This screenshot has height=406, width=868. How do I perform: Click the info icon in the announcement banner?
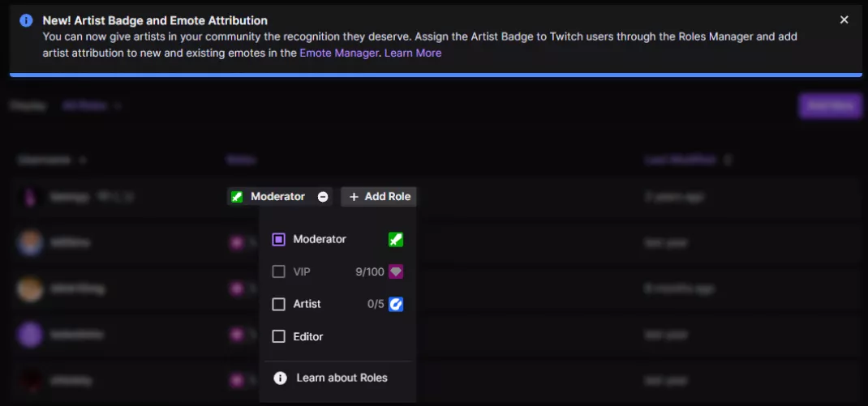pos(26,20)
